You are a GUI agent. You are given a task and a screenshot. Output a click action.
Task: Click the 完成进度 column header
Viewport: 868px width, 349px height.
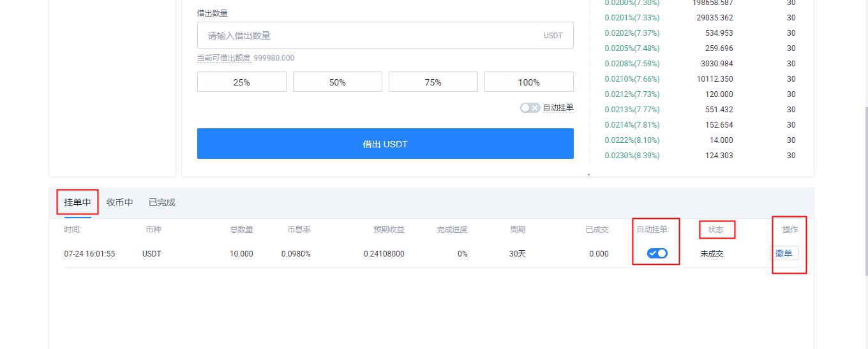pos(452,230)
